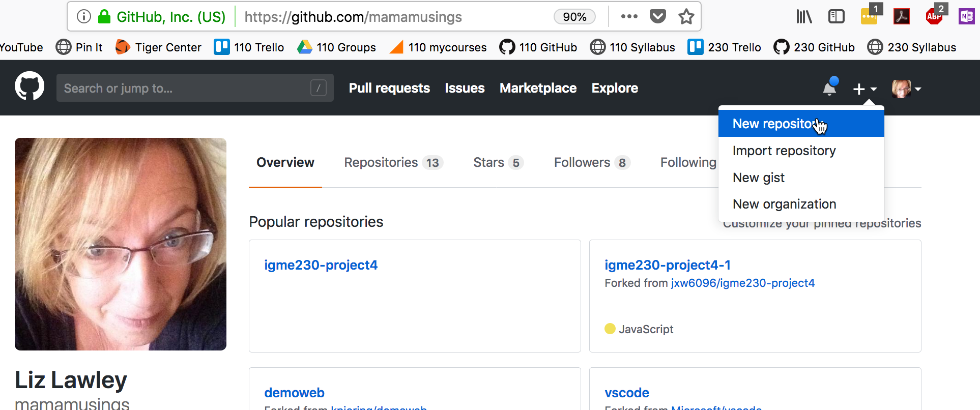Select Import repository from dropdown
This screenshot has height=410, width=980.
pyautogui.click(x=801, y=151)
